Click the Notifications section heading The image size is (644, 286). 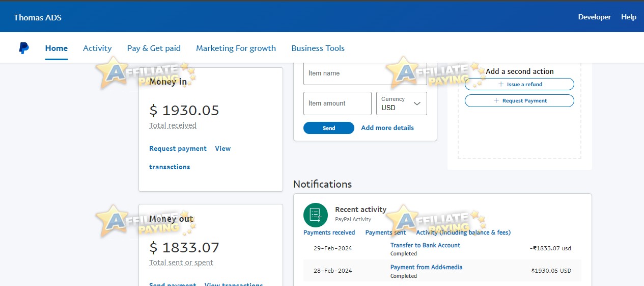(x=322, y=184)
